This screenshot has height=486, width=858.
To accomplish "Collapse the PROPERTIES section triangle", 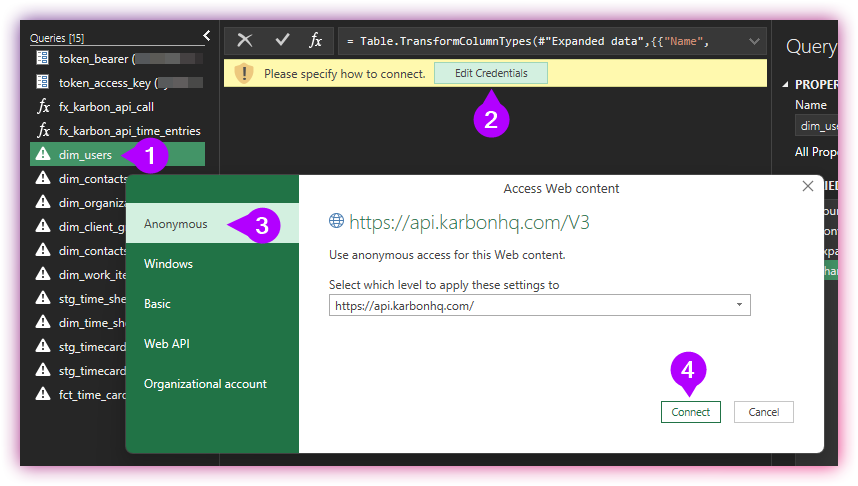I will [x=786, y=85].
